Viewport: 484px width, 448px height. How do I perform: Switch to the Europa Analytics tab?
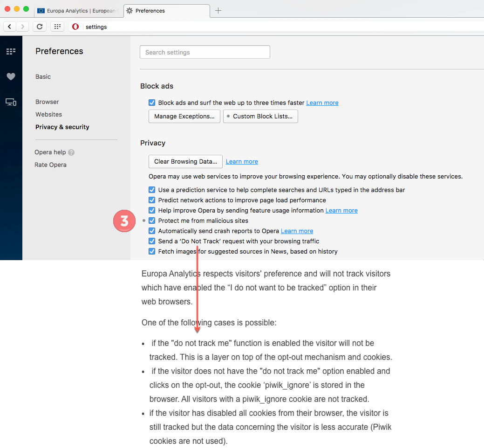click(x=78, y=11)
